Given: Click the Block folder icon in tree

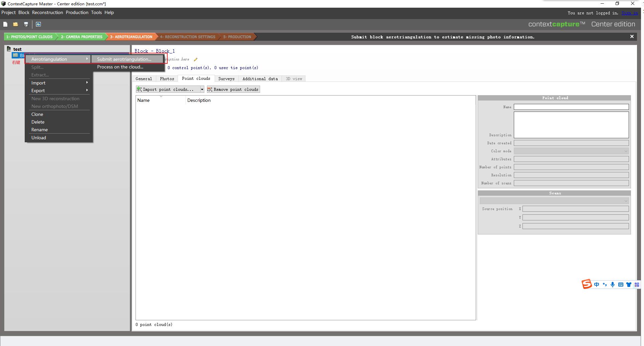Looking at the screenshot, I should [x=15, y=55].
